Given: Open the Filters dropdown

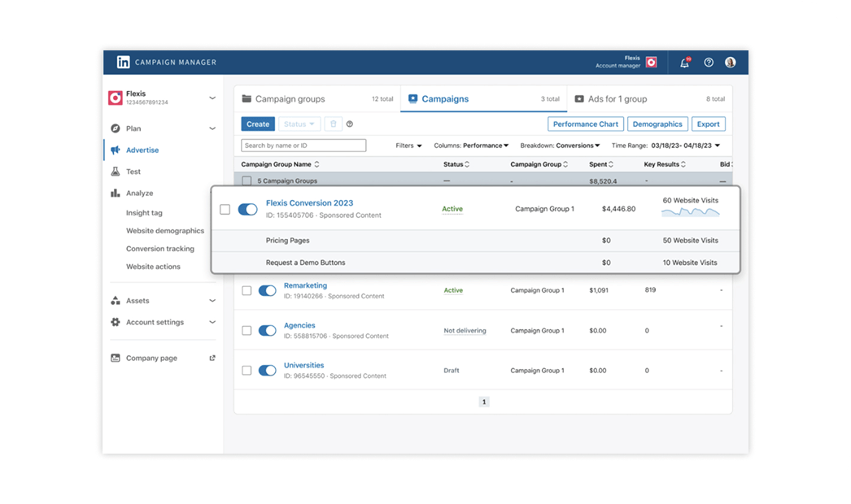Looking at the screenshot, I should [x=408, y=146].
